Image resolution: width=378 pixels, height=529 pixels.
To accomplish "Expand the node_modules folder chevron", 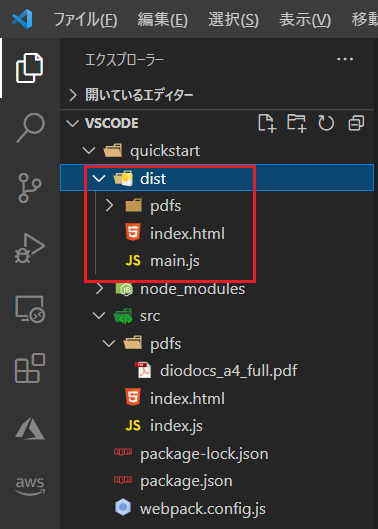I will (x=99, y=289).
